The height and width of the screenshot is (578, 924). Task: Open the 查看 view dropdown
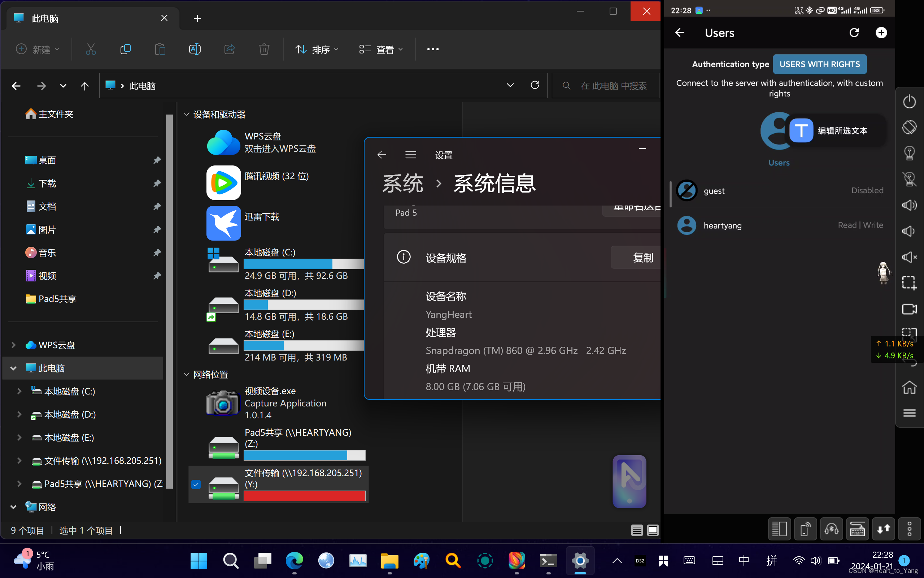(x=381, y=49)
